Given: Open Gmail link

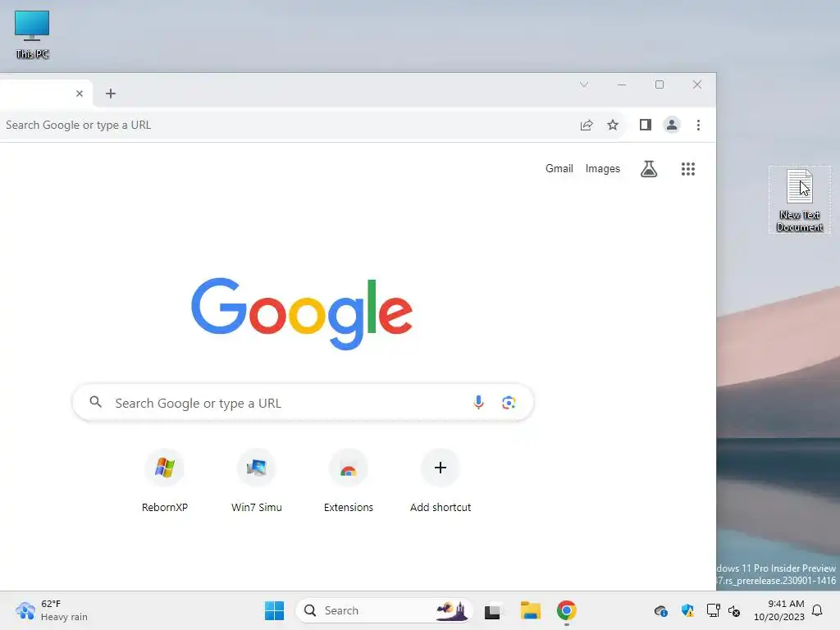Looking at the screenshot, I should click(559, 168).
